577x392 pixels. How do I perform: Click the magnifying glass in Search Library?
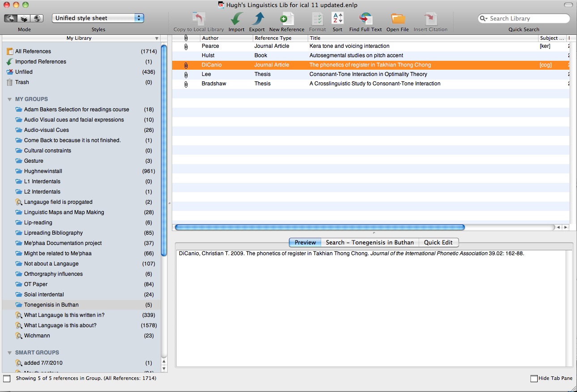coord(484,18)
